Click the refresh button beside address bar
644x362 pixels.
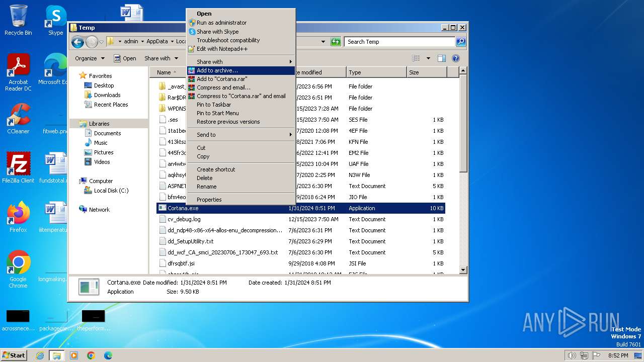tap(336, 42)
